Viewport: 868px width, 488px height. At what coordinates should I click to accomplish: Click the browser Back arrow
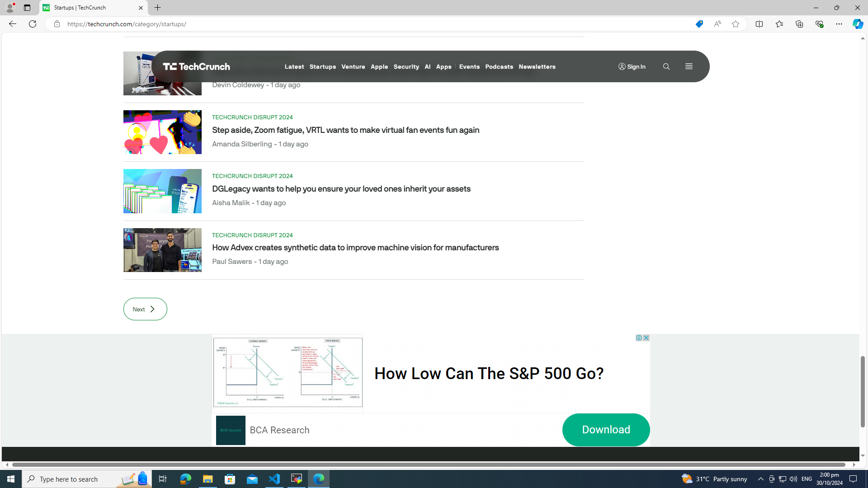click(12, 24)
